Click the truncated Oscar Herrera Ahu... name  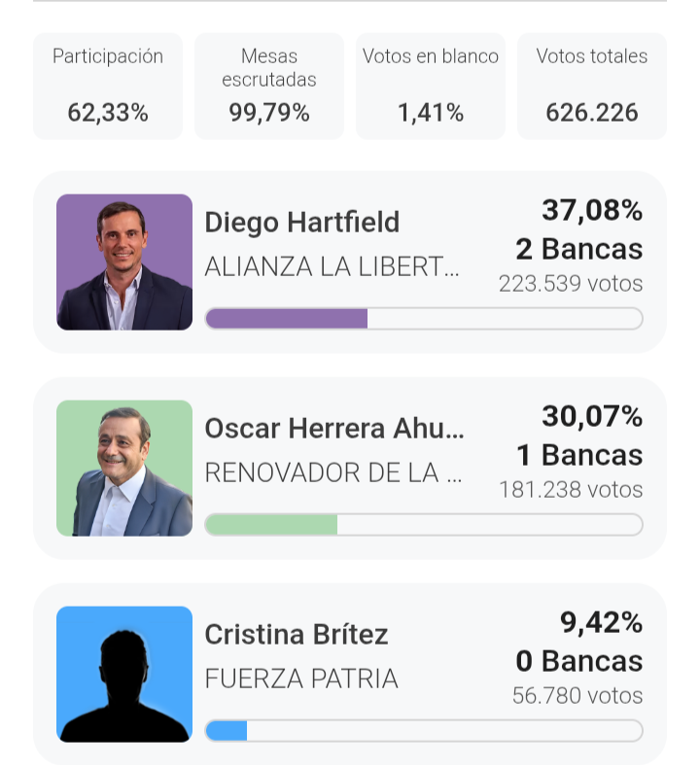(334, 429)
